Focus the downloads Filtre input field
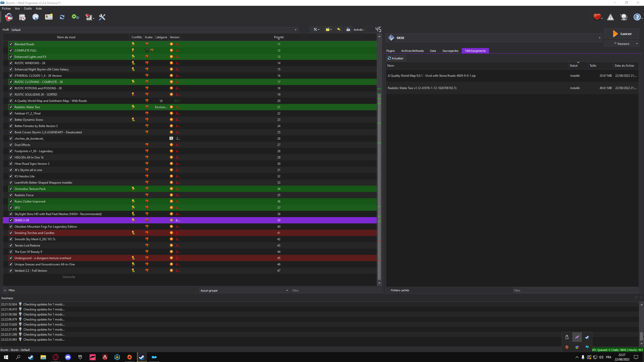 (576, 291)
